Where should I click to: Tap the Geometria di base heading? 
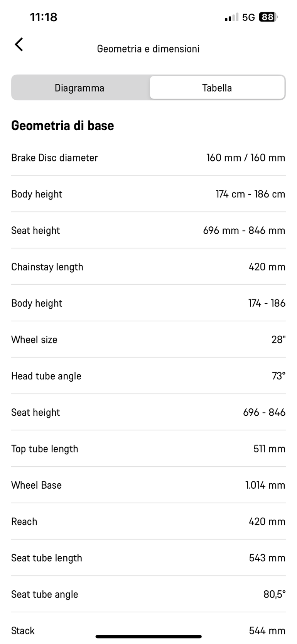[62, 126]
